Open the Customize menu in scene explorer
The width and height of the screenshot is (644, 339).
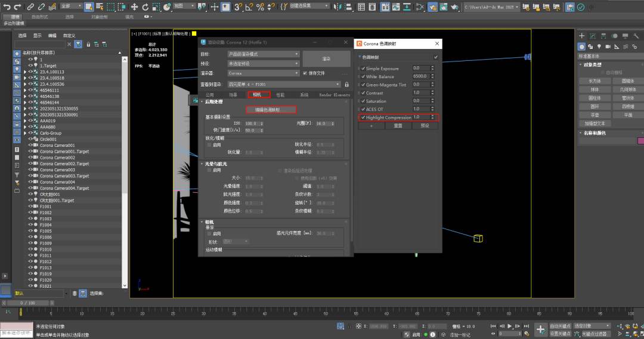(69, 35)
